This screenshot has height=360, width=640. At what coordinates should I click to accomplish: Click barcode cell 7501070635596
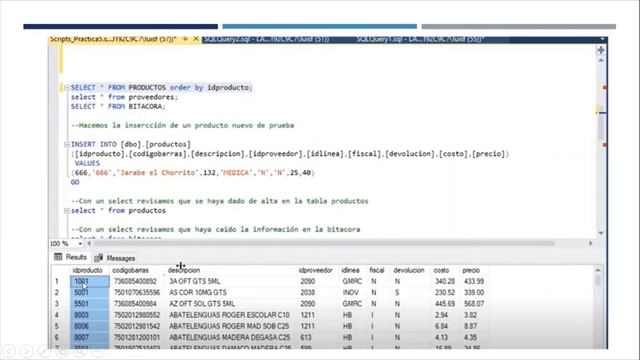point(137,293)
